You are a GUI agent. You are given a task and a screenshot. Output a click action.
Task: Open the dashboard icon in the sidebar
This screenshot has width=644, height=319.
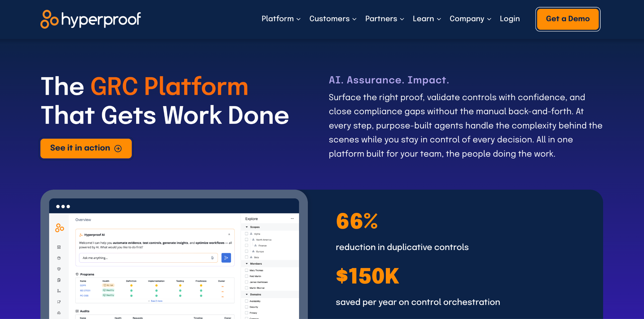click(59, 247)
